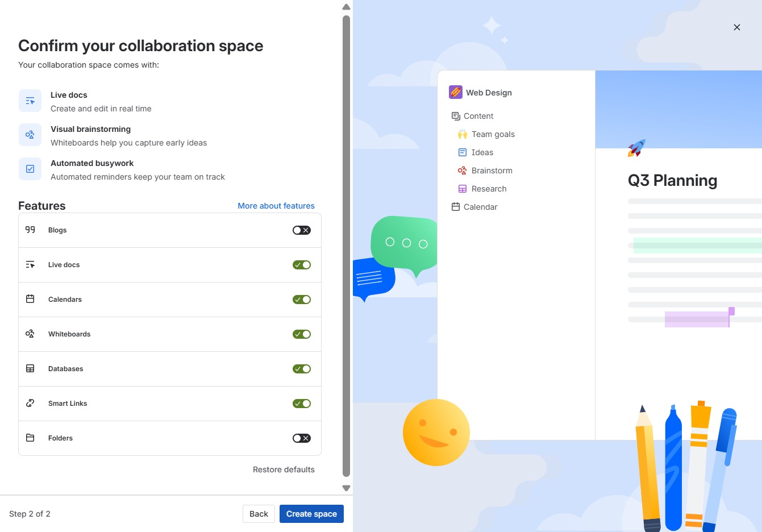The image size is (762, 532).
Task: Select Content in preview sidebar
Action: [x=478, y=116]
